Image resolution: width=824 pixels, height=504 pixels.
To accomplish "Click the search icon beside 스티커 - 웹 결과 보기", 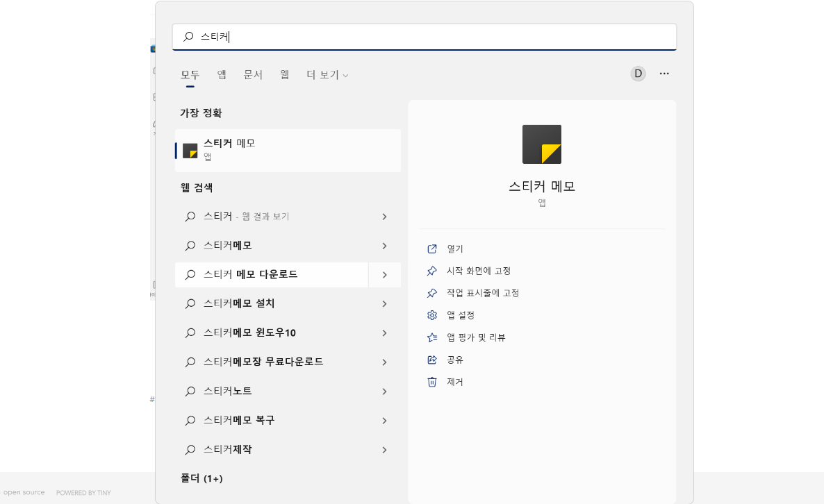I will click(190, 217).
